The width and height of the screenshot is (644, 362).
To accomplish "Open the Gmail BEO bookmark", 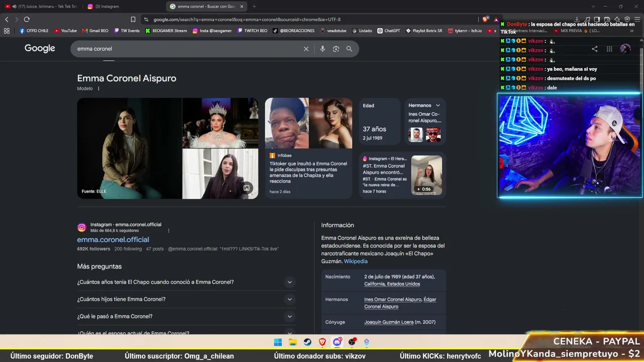I will [x=95, y=31].
